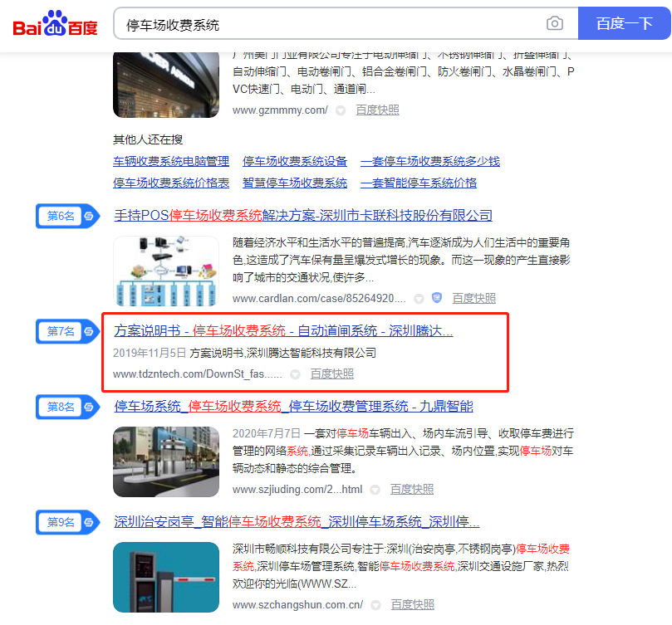The image size is (672, 625).
Task: Open 百度快照 for szjiuding.com result
Action: (x=412, y=489)
